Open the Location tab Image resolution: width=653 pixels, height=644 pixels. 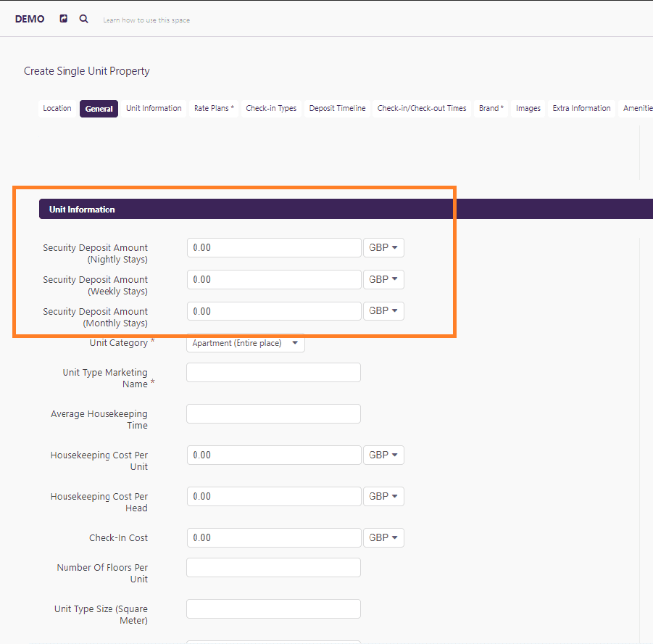point(57,108)
